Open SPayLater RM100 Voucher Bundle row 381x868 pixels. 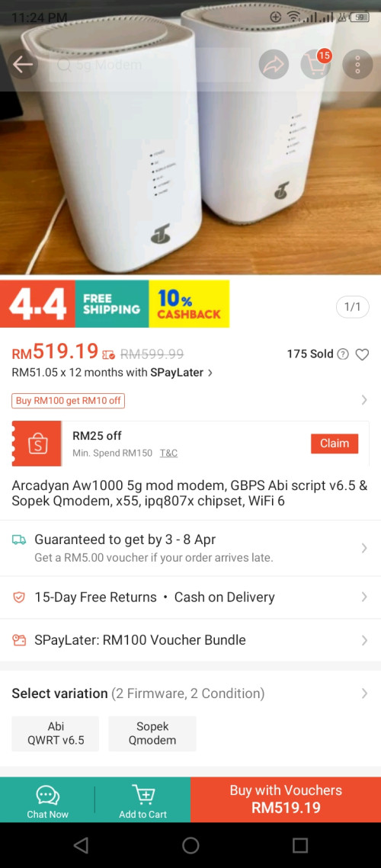point(190,640)
